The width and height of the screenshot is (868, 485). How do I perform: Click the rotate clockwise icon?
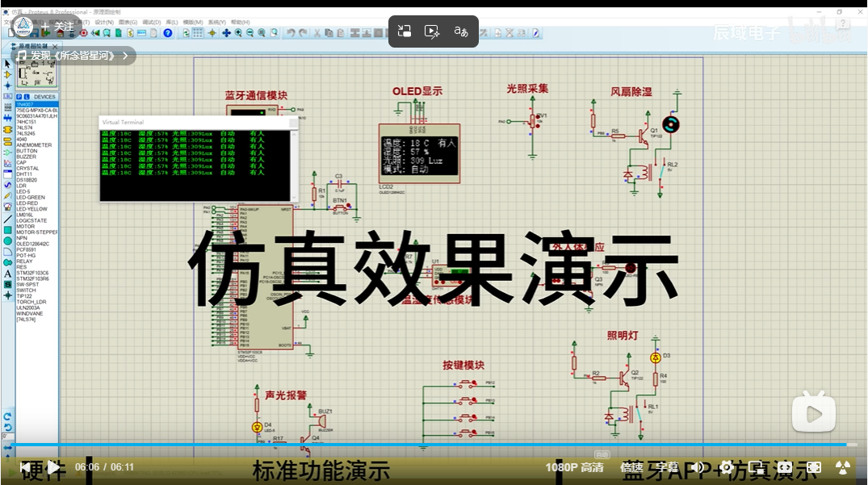click(x=7, y=416)
